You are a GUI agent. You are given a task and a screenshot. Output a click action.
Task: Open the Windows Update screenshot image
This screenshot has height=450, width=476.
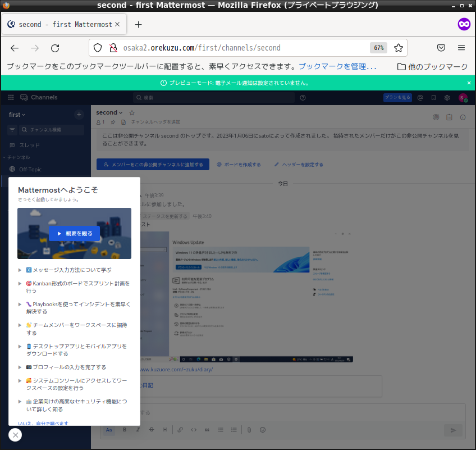(x=246, y=297)
